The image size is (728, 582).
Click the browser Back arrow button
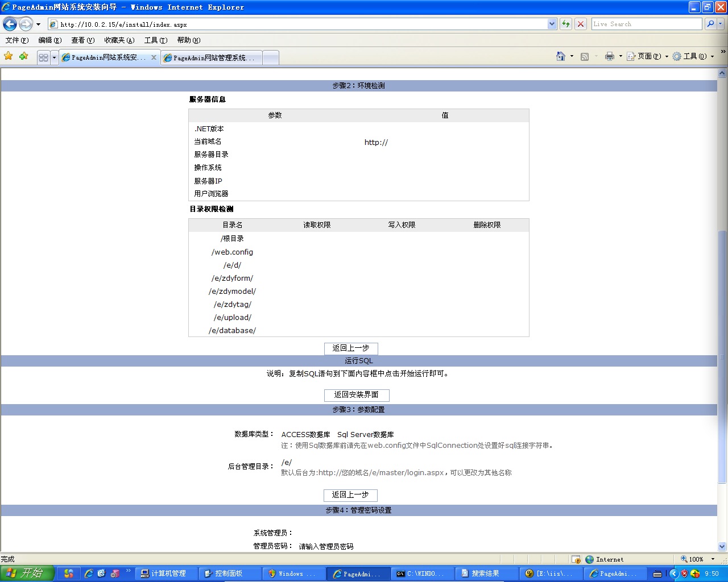[10, 24]
